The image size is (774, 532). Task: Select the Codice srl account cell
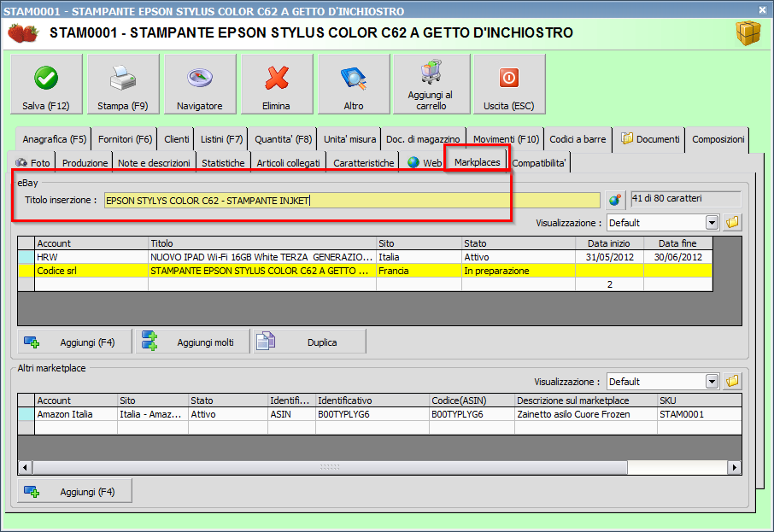click(x=91, y=271)
